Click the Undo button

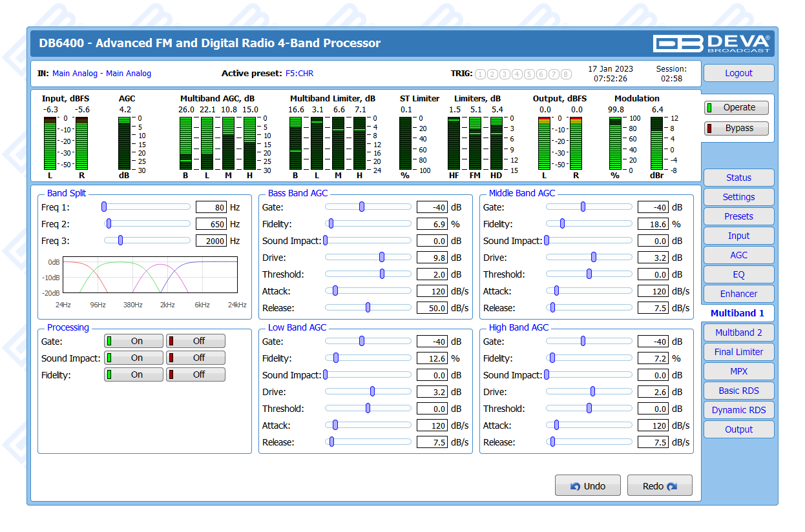pos(587,486)
